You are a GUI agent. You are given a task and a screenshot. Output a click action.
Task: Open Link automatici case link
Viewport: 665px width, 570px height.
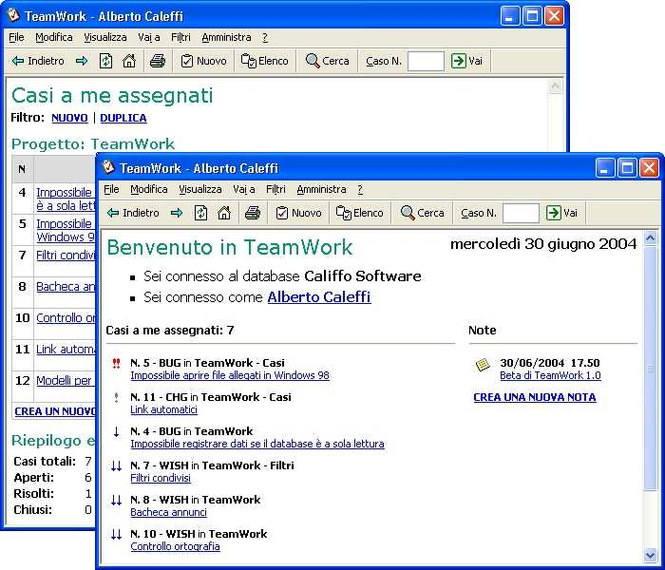(x=164, y=410)
